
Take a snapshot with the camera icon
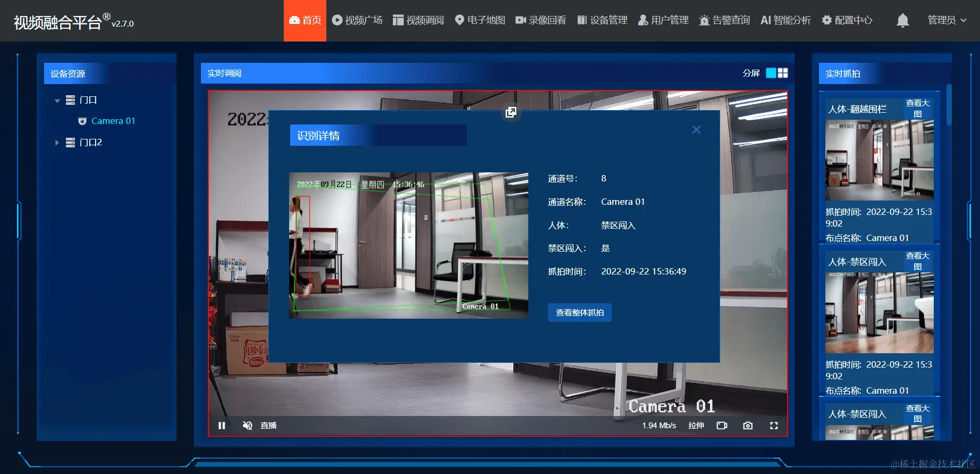748,426
